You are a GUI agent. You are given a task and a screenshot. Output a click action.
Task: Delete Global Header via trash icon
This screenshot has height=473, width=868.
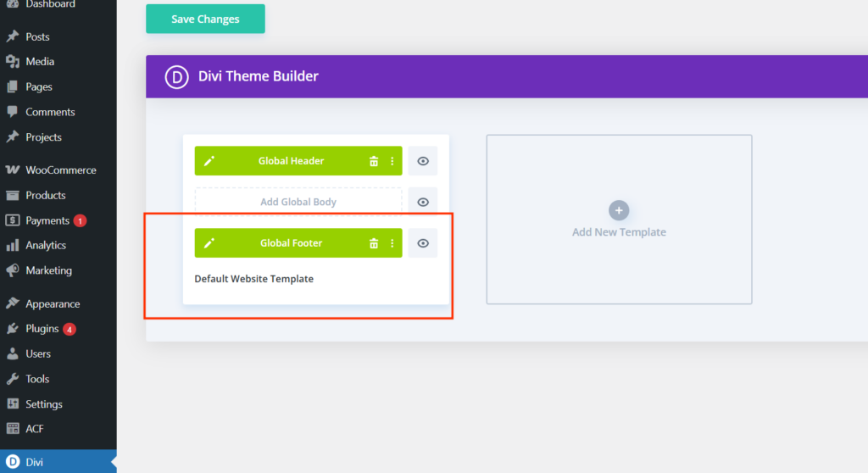(x=374, y=161)
